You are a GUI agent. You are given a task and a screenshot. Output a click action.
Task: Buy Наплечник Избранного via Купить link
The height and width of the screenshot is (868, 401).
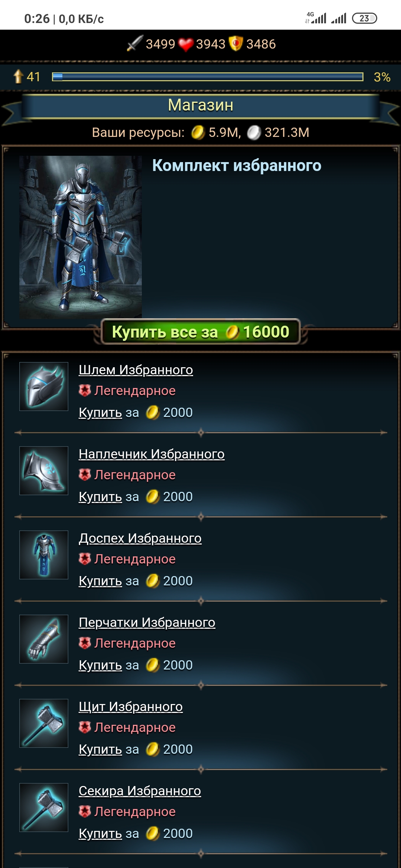tap(100, 497)
